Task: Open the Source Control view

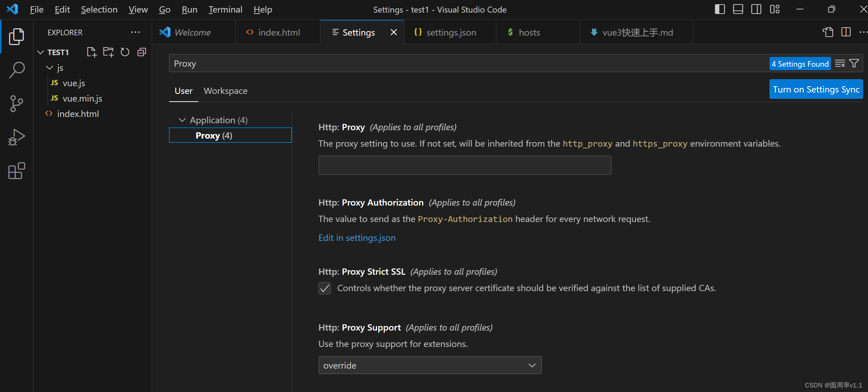Action: point(16,103)
